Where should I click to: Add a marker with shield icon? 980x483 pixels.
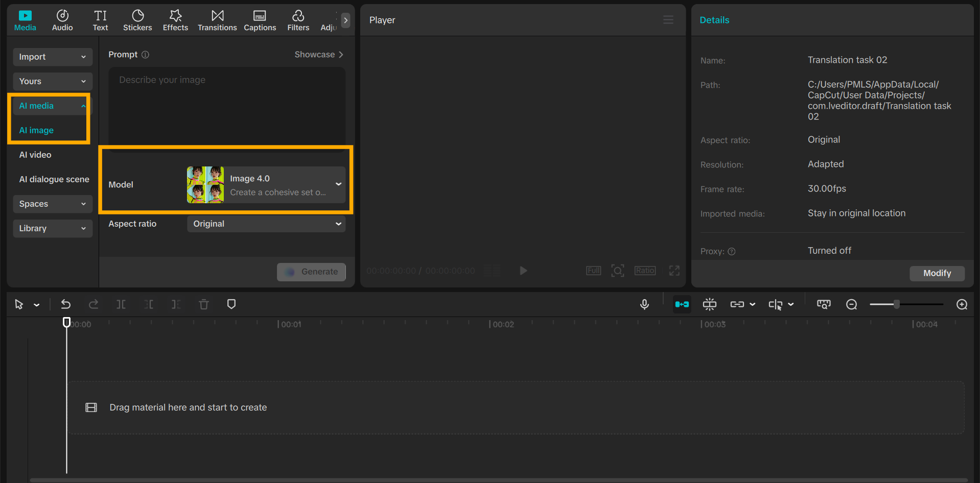[x=231, y=304]
